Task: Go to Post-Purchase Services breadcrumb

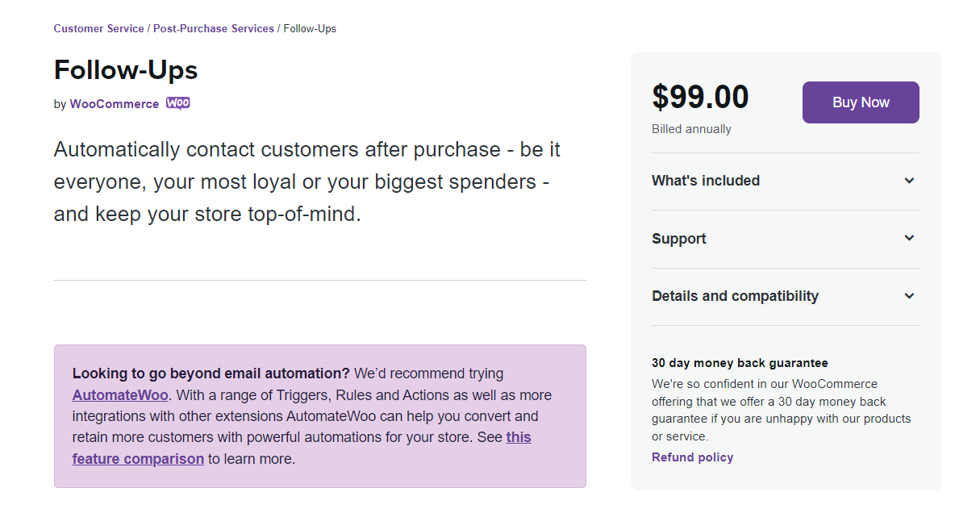Action: pyautogui.click(x=214, y=28)
